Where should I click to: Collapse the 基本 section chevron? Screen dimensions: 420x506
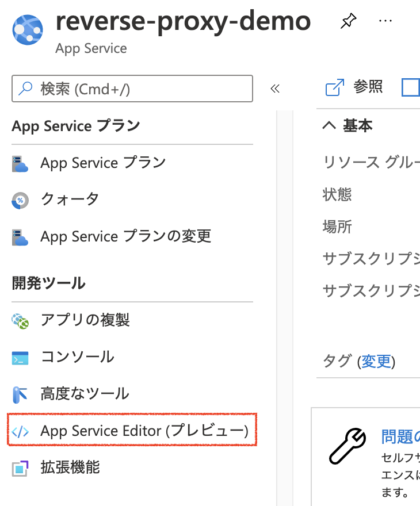point(329,125)
